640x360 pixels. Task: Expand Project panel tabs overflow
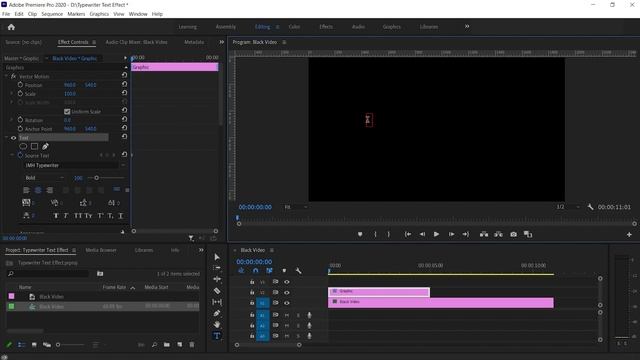(x=201, y=250)
